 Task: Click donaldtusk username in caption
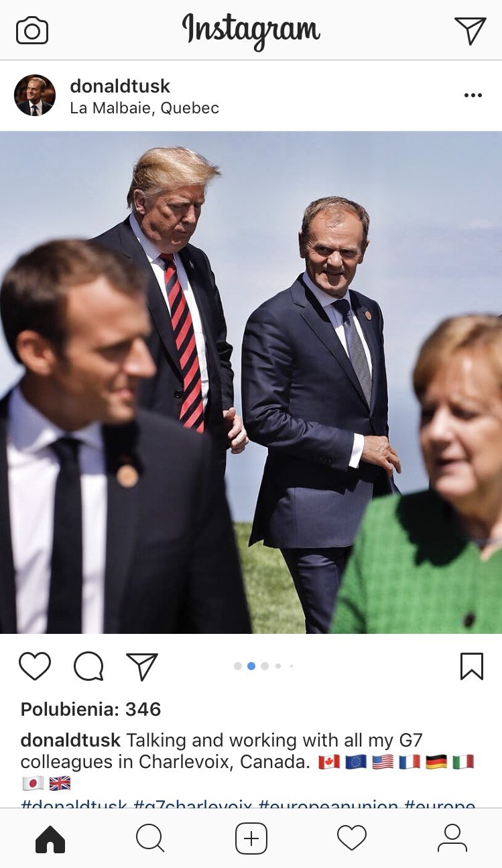pos(70,741)
